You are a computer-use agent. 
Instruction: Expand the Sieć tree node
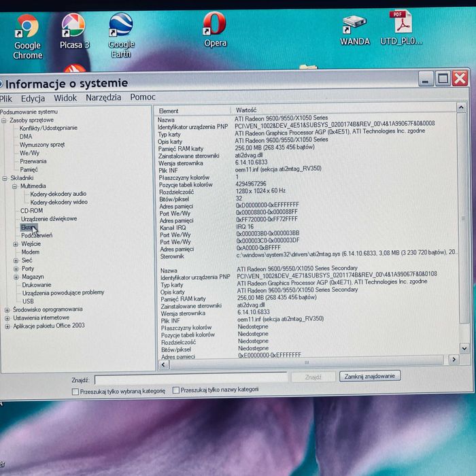click(x=16, y=260)
